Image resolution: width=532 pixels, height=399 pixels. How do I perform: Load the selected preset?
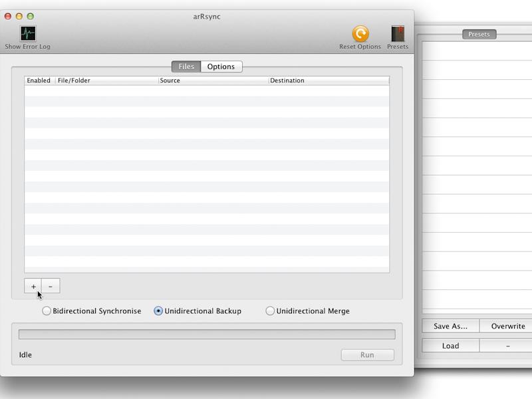451,346
